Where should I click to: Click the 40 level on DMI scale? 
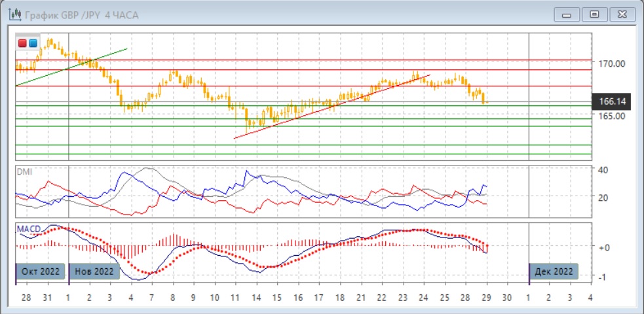[x=603, y=169]
